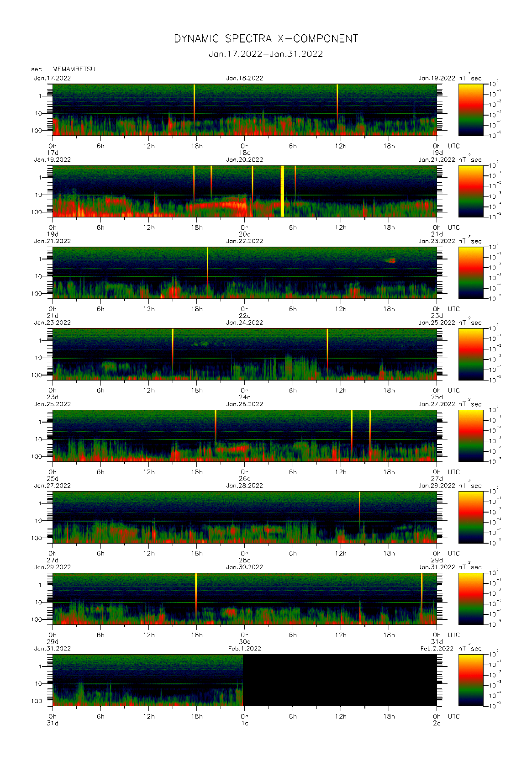This screenshot has height=767, width=532.
Task: Click the third row's color scale bar
Action: (470, 273)
